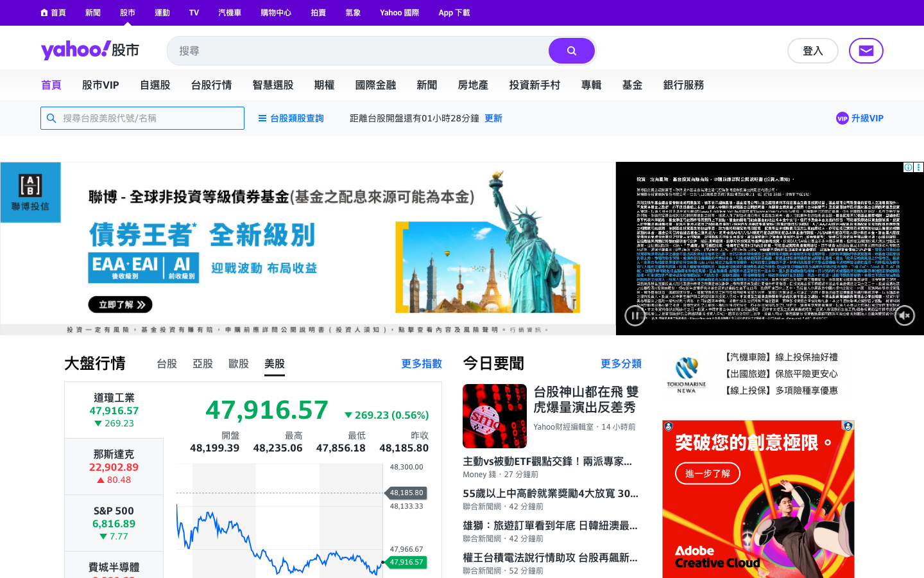Open Yahoo 國際 in top bar

click(x=399, y=12)
